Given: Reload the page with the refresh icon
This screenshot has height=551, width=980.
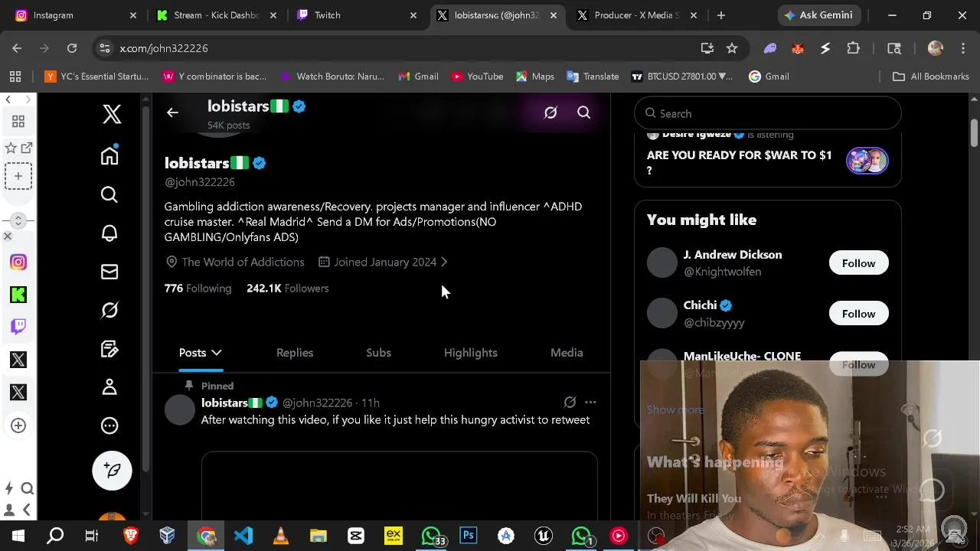Looking at the screenshot, I should pyautogui.click(x=72, y=48).
